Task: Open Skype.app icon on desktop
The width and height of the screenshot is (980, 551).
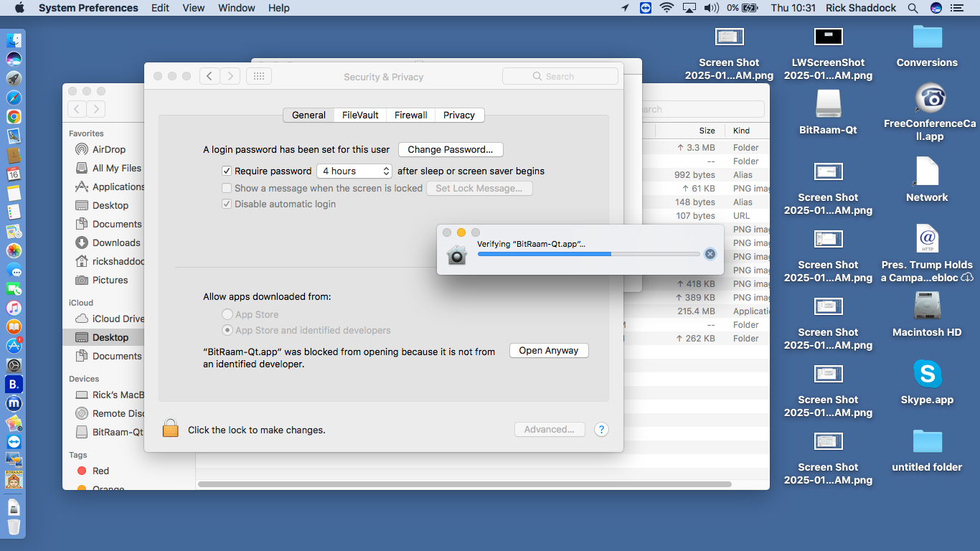Action: [927, 374]
